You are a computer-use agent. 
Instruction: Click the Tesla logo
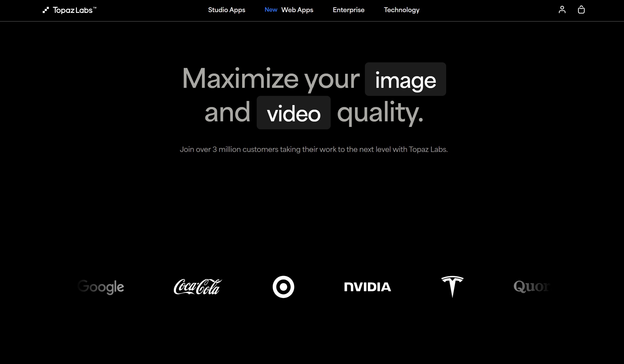[x=452, y=287]
